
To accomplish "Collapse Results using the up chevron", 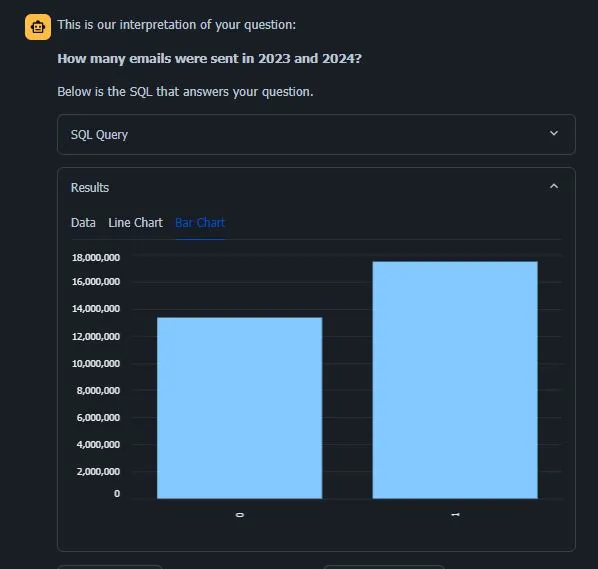I will coord(554,186).
